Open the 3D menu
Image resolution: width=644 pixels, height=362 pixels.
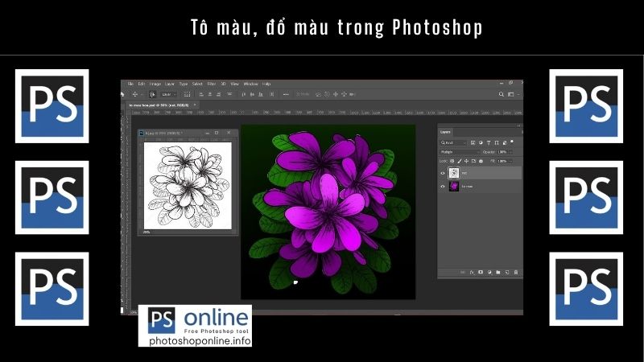pyautogui.click(x=224, y=84)
